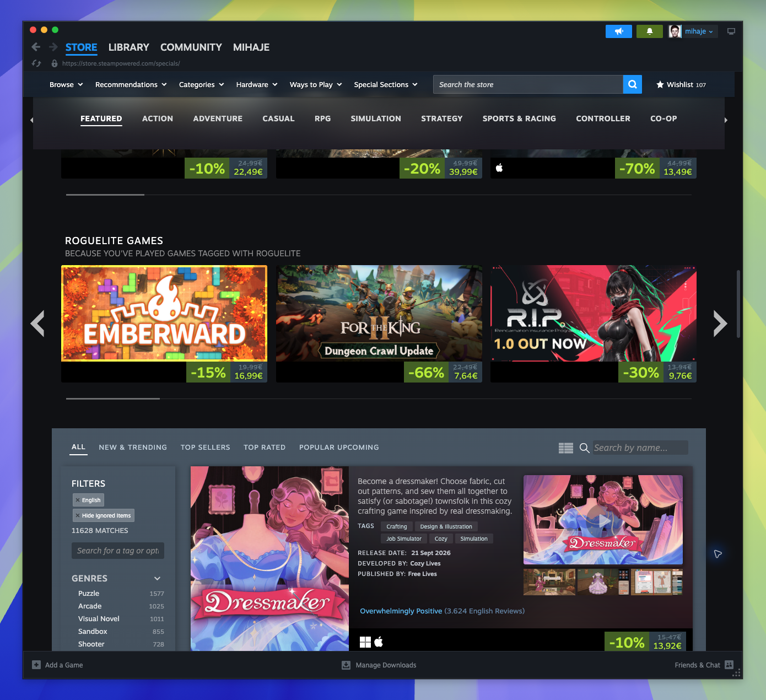766x700 pixels.
Task: Open the Categories dropdown
Action: pyautogui.click(x=201, y=84)
